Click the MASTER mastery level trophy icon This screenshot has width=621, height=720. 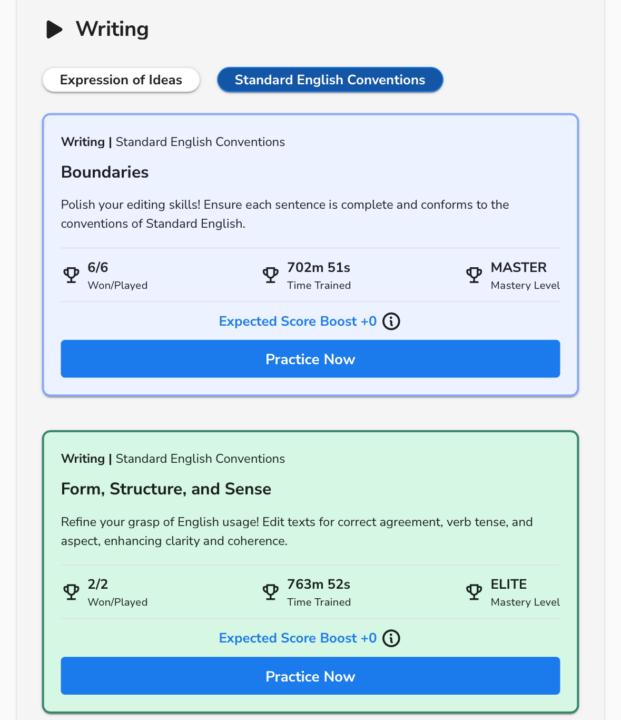click(474, 275)
